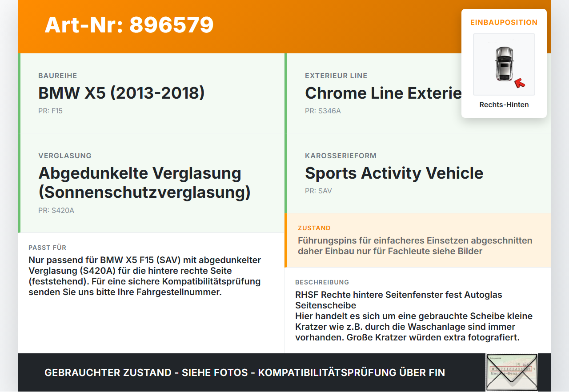Click the Einbauposition label
This screenshot has height=392, width=569.
[x=504, y=22]
